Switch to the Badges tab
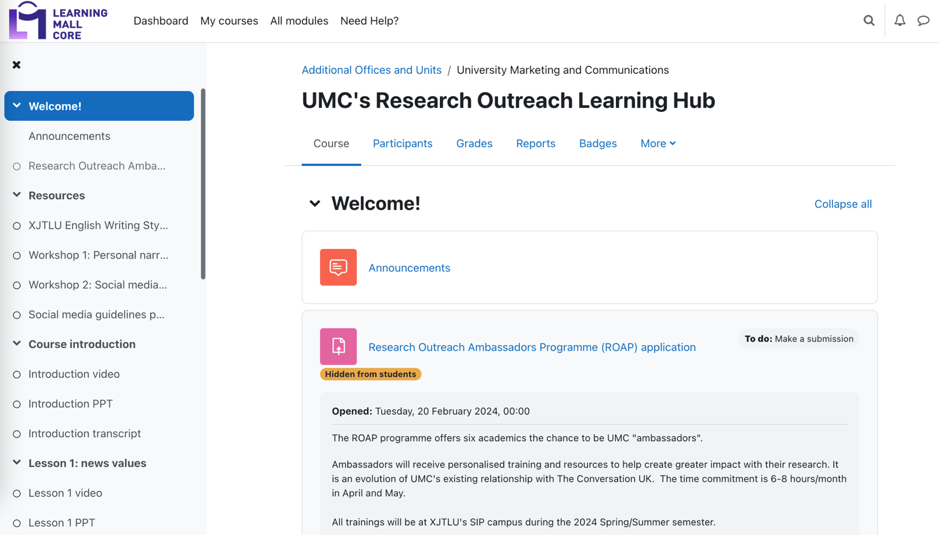Image resolution: width=939 pixels, height=535 pixels. (x=598, y=143)
